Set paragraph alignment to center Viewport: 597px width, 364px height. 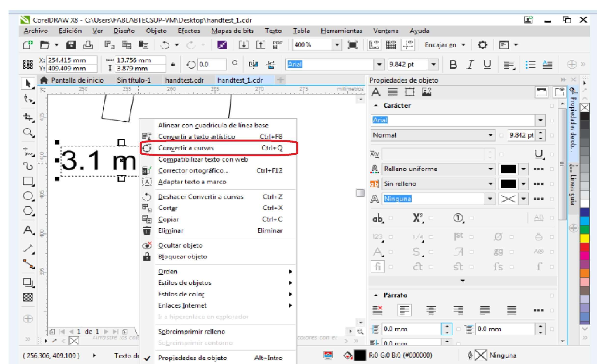(431, 310)
